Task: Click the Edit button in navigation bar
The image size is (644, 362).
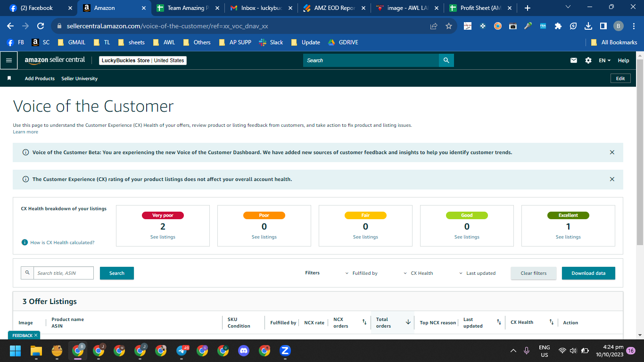Action: pyautogui.click(x=620, y=78)
